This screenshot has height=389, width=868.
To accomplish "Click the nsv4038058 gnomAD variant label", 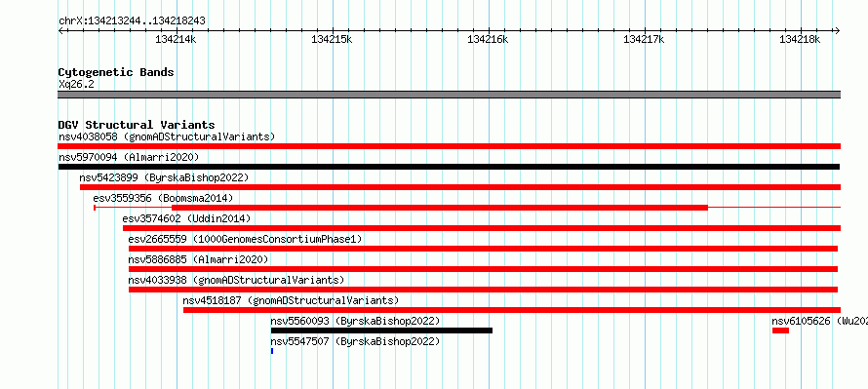I will 167,136.
